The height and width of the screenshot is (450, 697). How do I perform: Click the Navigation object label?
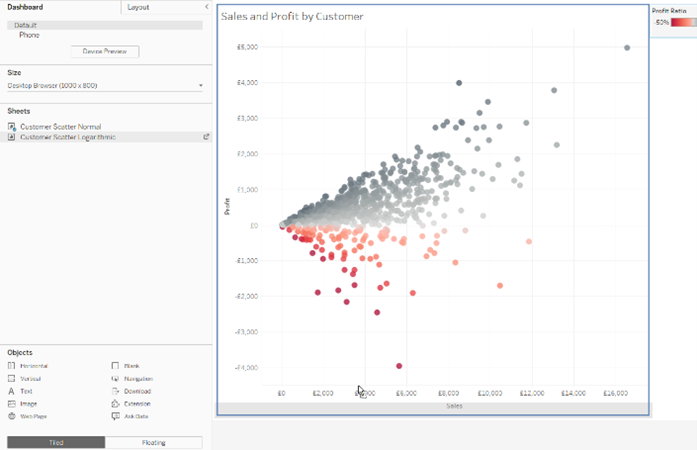click(x=138, y=379)
